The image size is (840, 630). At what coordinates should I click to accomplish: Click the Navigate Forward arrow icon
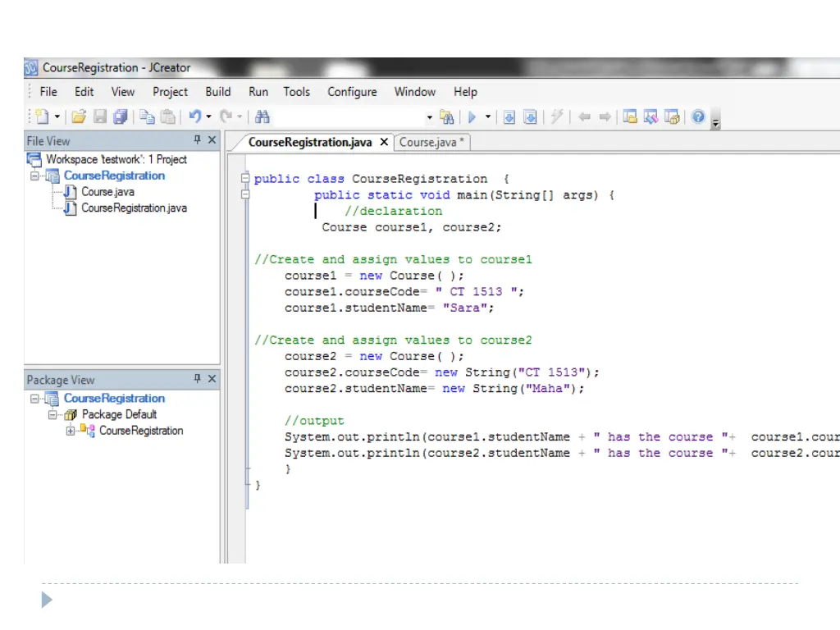(x=605, y=116)
